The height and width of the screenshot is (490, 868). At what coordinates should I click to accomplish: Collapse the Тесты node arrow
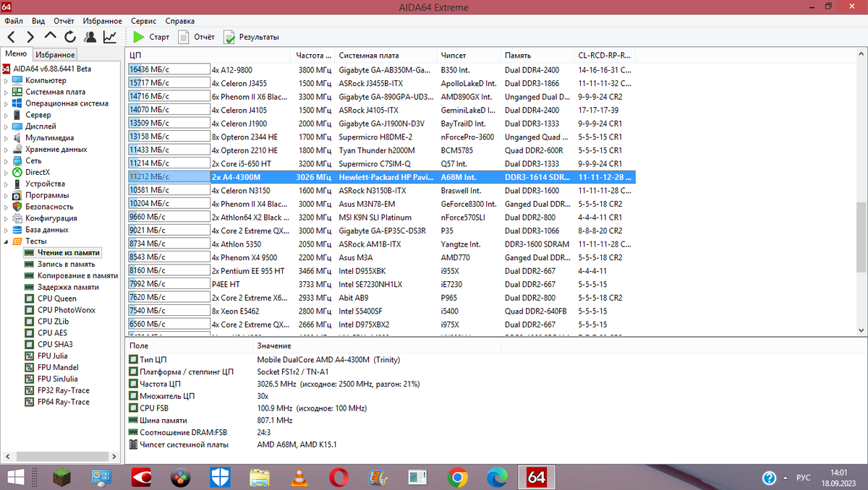(7, 241)
